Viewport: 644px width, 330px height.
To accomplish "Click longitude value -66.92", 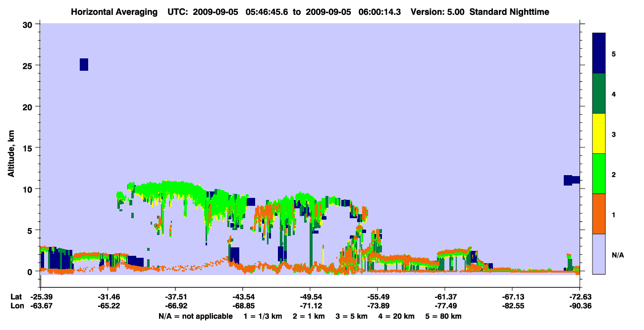I will [x=175, y=306].
